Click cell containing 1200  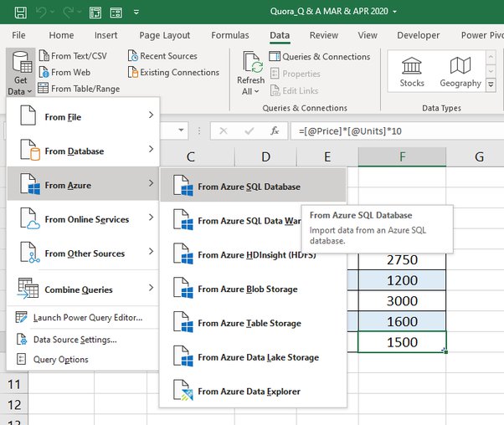(402, 280)
